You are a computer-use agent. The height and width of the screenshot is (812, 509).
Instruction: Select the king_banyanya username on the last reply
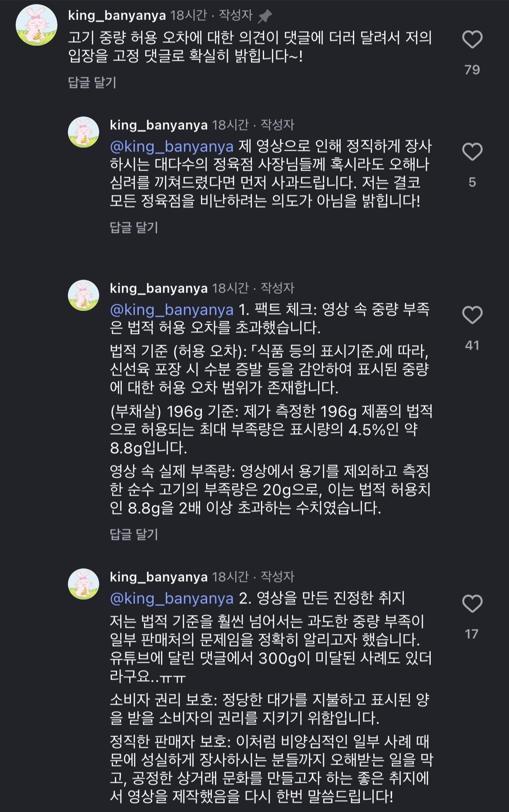(159, 577)
